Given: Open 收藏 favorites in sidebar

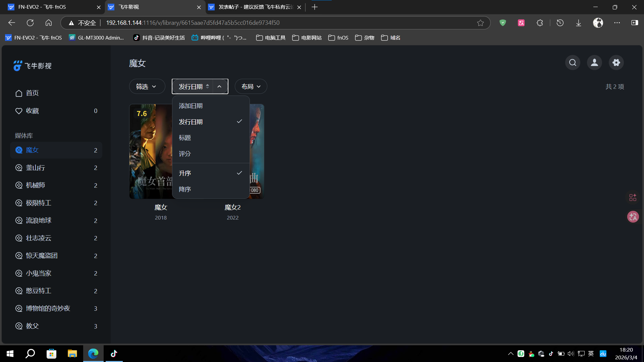Looking at the screenshot, I should pos(32,111).
